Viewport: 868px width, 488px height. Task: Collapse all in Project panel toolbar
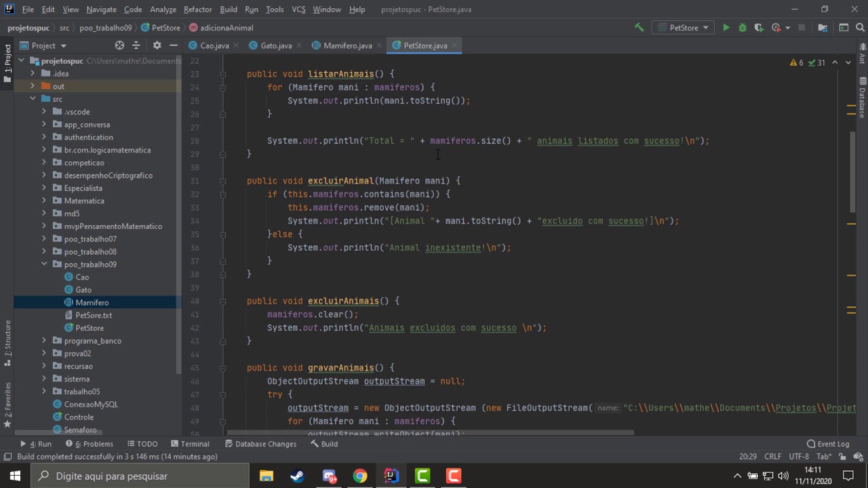click(136, 45)
